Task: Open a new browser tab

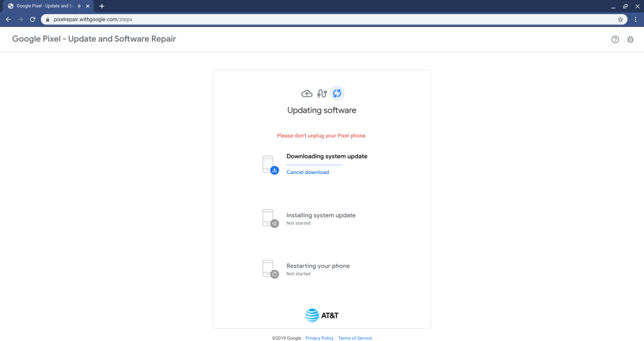Action: tap(102, 6)
